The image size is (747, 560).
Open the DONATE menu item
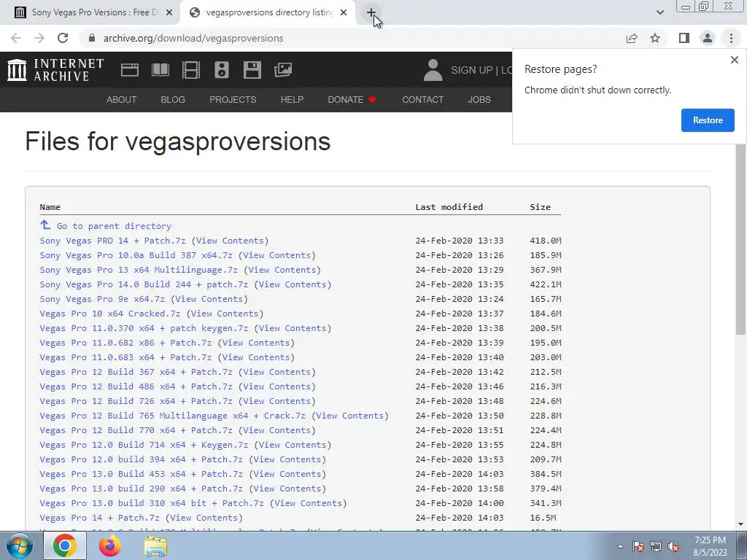coord(352,99)
